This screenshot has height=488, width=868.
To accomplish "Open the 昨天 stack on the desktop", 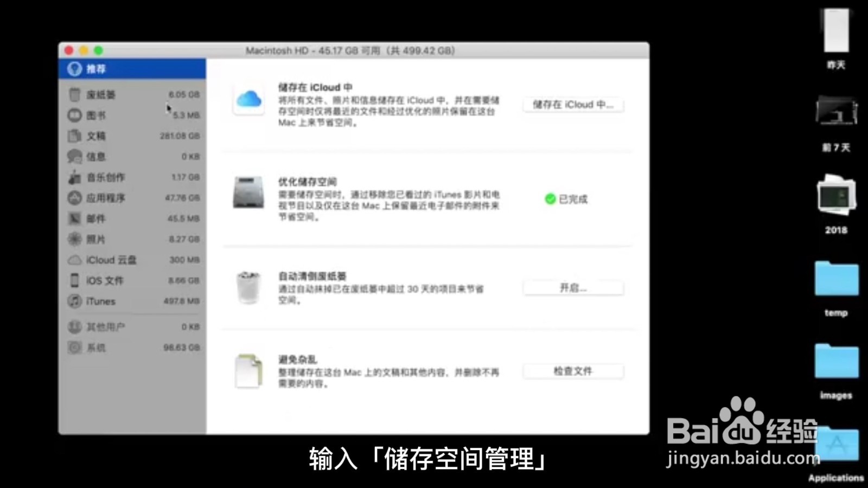I will [x=836, y=30].
